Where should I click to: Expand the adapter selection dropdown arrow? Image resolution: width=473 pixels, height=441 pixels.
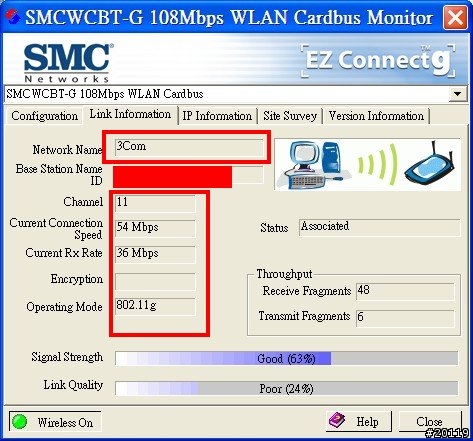(x=458, y=94)
